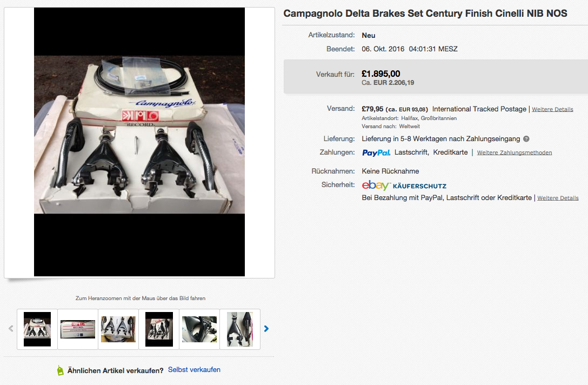This screenshot has width=588, height=385.
Task: Select fourth thumbnail with black borders
Action: (159, 329)
